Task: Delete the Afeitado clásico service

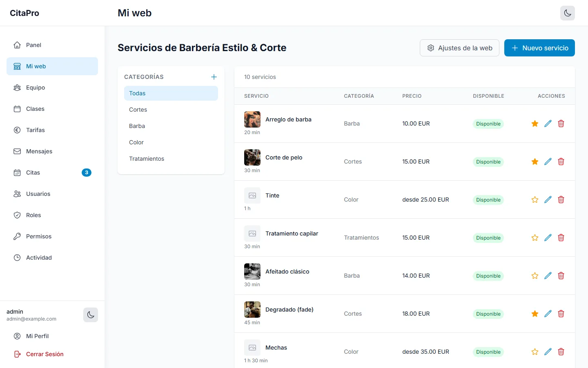Action: click(561, 276)
